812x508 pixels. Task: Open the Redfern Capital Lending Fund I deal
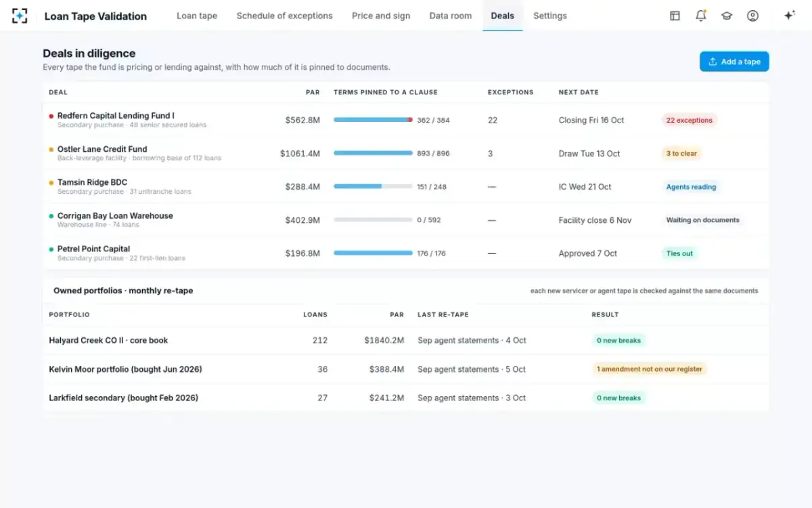116,116
